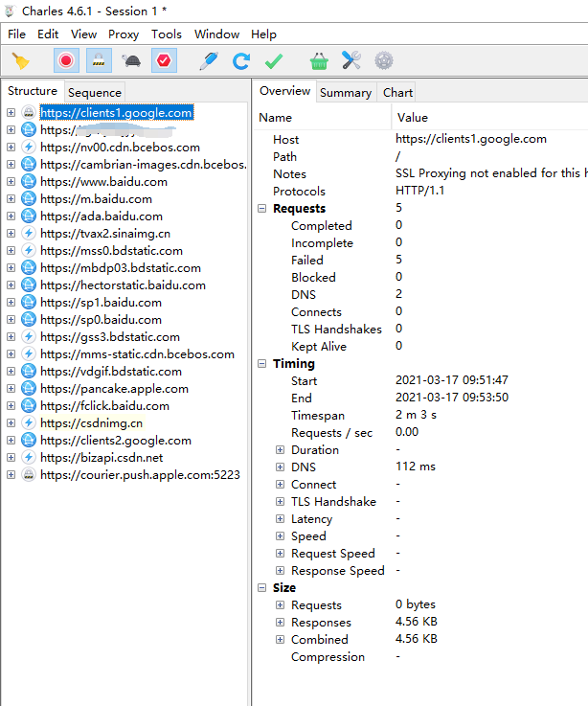
Task: Switch to the Sequence tab
Action: [95, 92]
